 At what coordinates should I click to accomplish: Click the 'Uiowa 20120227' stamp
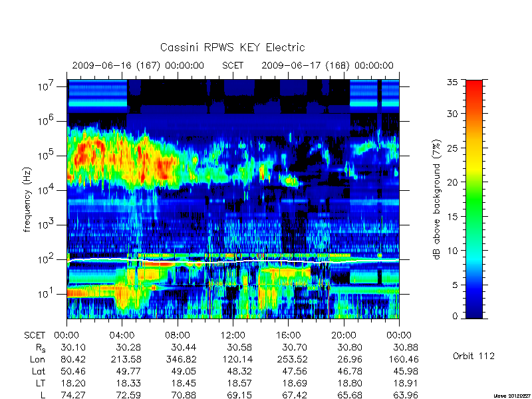point(512,396)
